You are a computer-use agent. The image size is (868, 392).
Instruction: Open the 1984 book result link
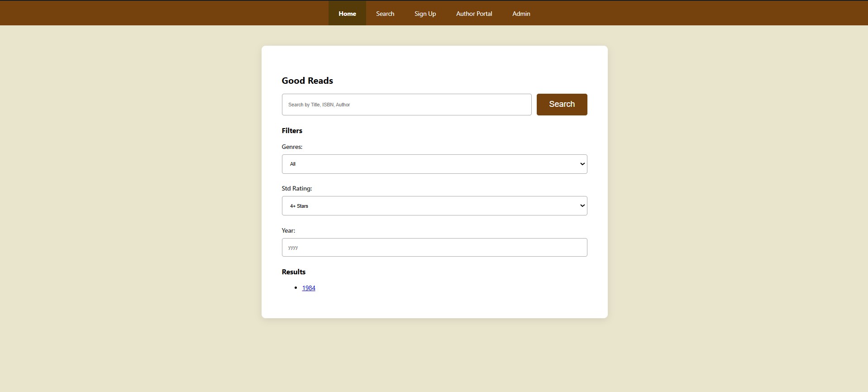tap(309, 288)
